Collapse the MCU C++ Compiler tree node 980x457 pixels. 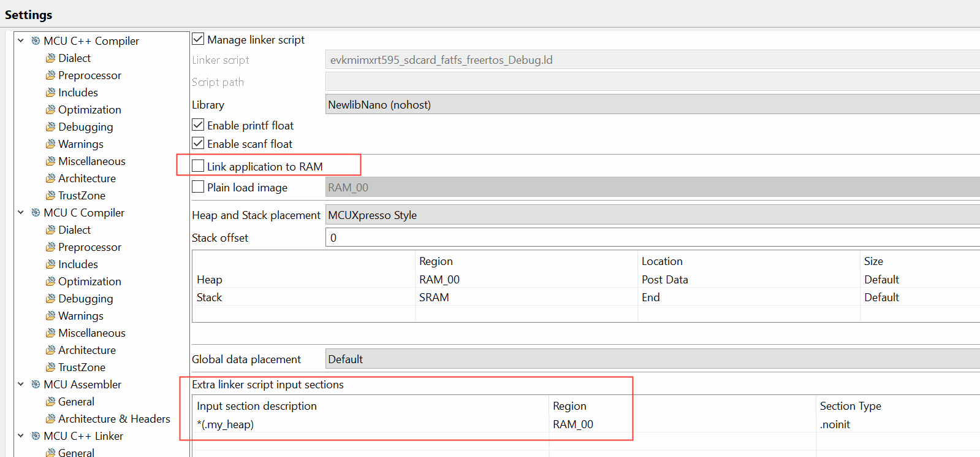tap(21, 41)
